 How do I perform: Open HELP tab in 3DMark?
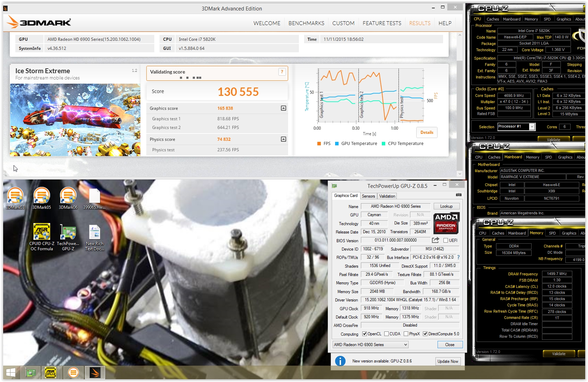445,23
